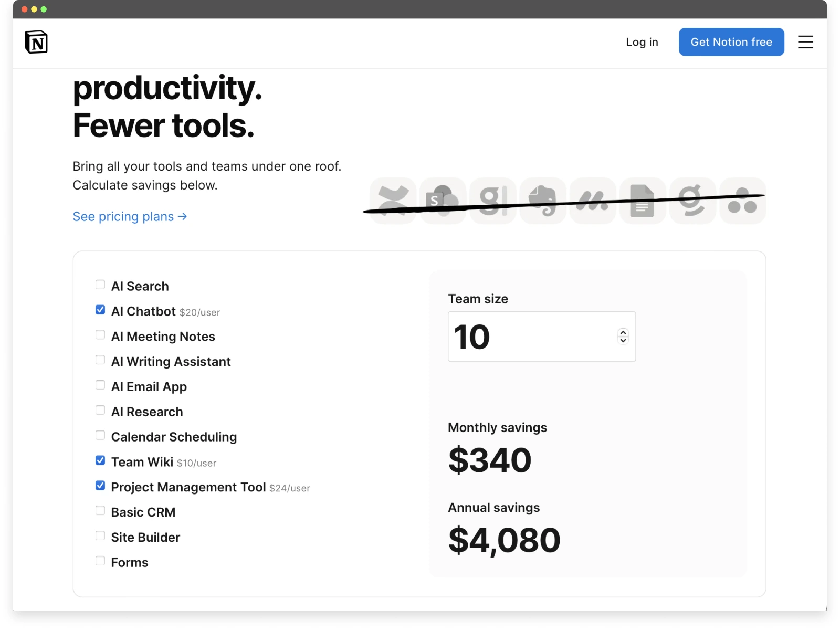Click the Asana three-dots icon
Screen dimensions: 840x630
pos(742,201)
